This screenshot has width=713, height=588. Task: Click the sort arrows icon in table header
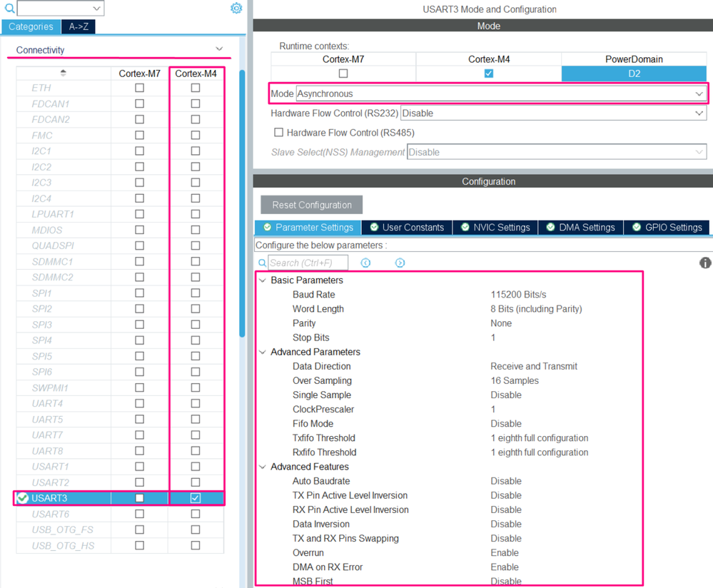tap(64, 73)
